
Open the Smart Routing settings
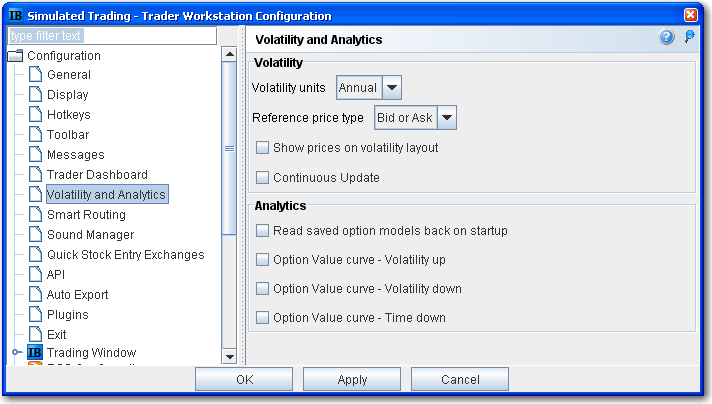tap(86, 215)
